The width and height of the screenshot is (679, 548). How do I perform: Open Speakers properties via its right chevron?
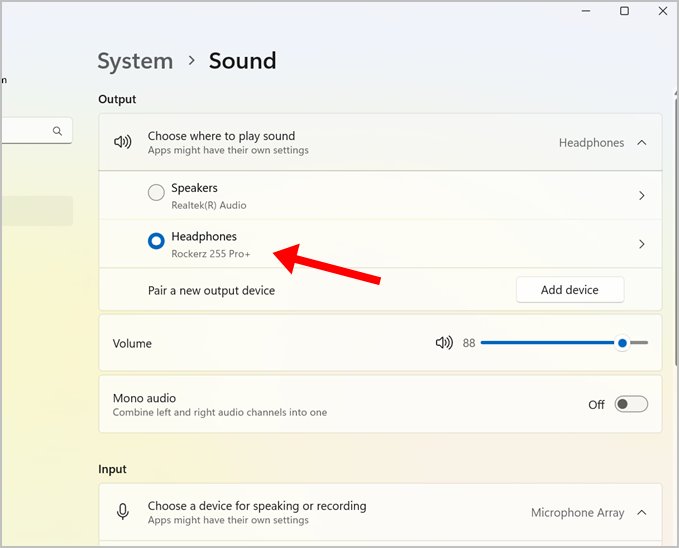tap(642, 196)
